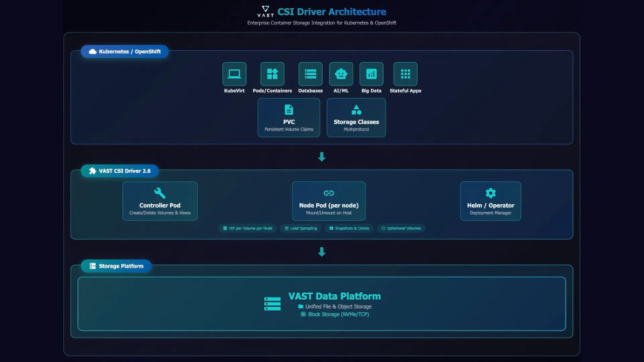
Task: Click the icon in VIP per Volume chip
Action: (x=225, y=228)
